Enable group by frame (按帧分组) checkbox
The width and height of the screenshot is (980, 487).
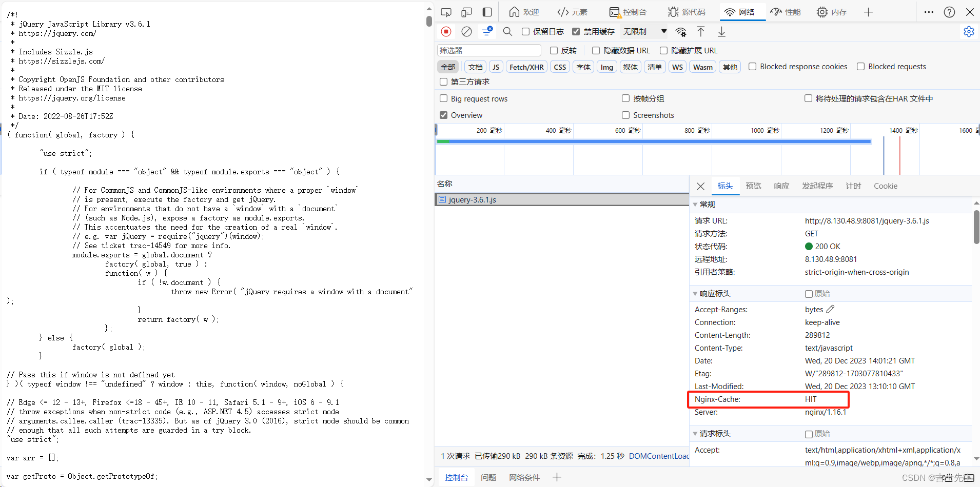click(625, 98)
